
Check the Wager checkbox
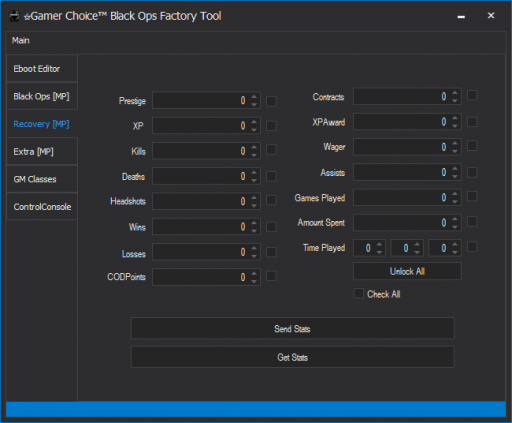472,146
